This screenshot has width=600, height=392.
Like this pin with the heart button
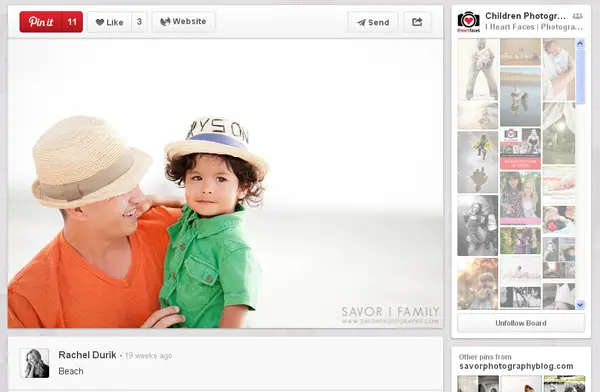coord(109,22)
